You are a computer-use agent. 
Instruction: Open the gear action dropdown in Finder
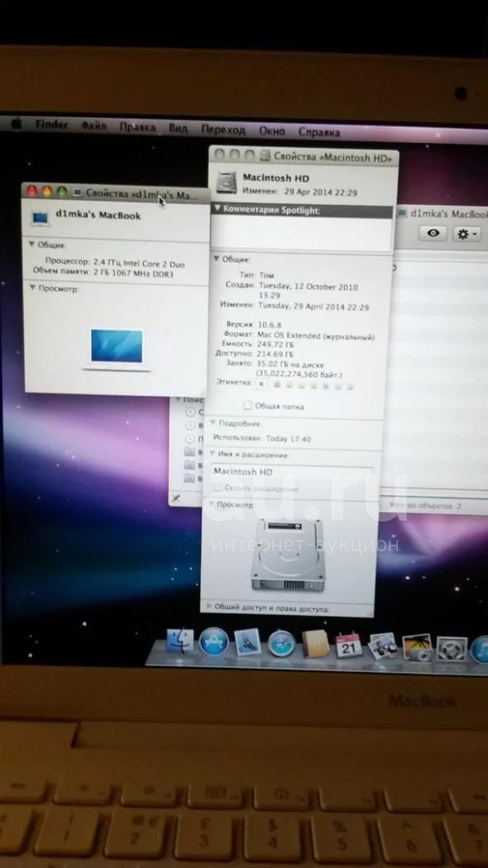466,234
